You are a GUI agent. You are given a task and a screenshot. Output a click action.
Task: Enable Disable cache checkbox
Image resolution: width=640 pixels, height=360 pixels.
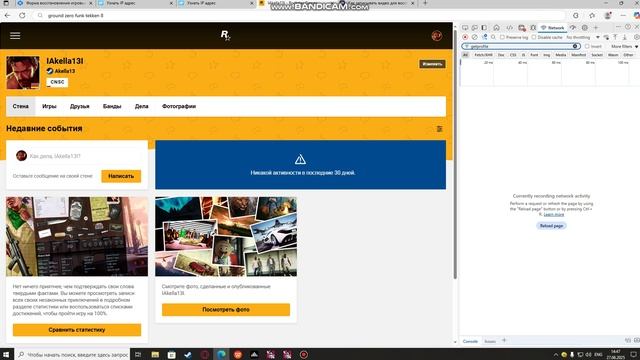click(x=533, y=37)
